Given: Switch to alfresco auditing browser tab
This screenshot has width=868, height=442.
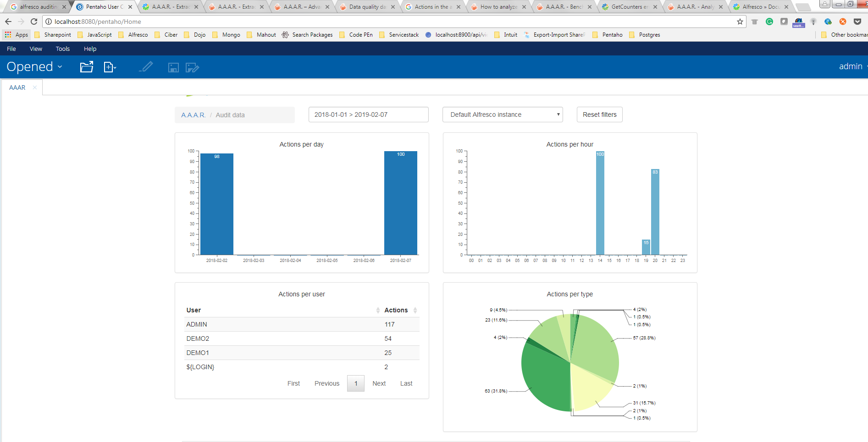Looking at the screenshot, I should pyautogui.click(x=38, y=7).
